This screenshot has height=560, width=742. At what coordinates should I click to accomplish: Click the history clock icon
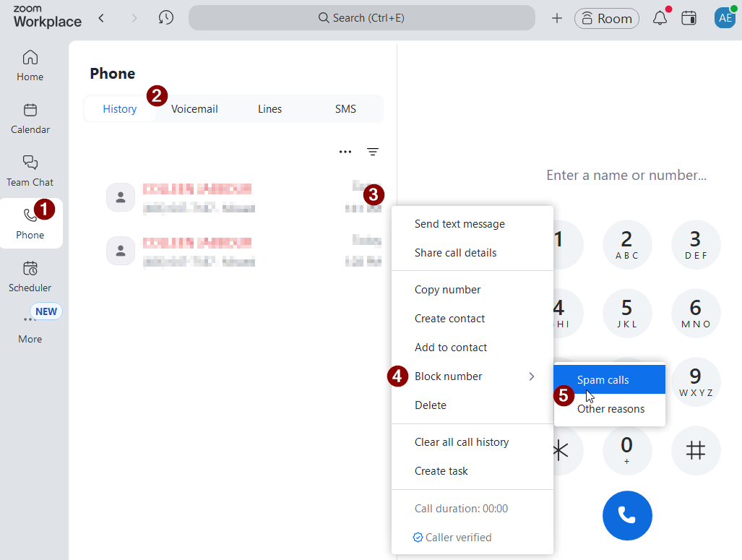(x=166, y=18)
